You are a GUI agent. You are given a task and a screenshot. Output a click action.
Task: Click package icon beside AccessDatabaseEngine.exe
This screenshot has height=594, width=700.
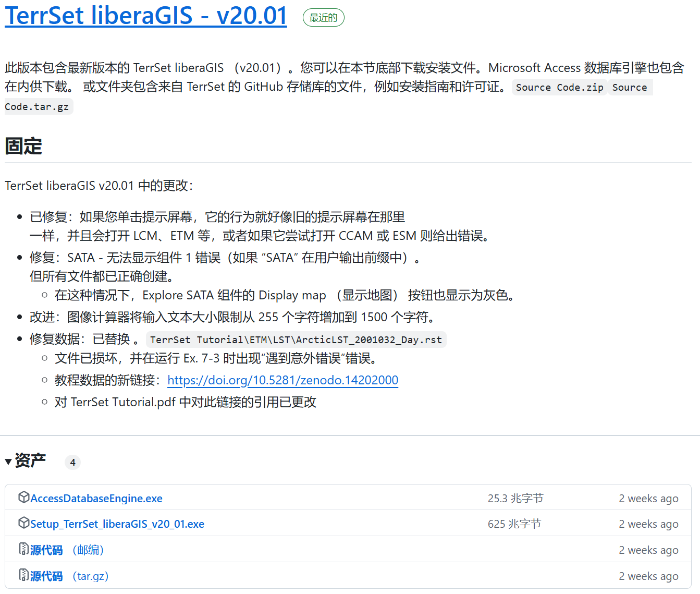(x=23, y=497)
